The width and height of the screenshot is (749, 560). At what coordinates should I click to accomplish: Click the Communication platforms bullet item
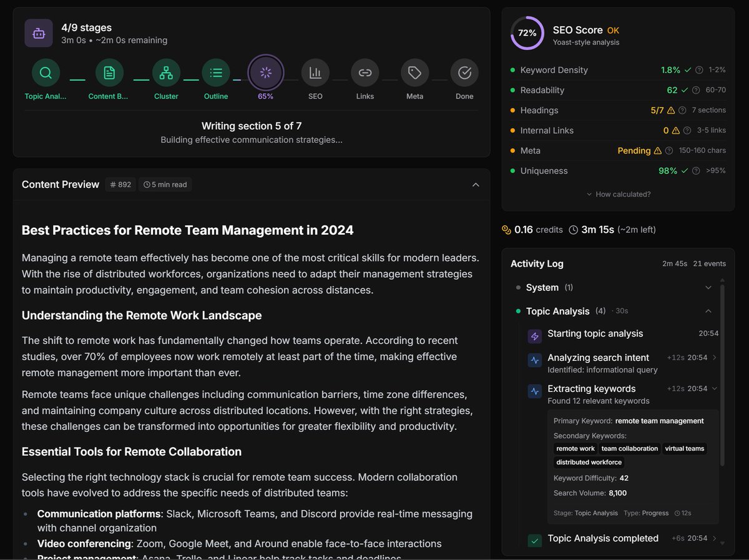(x=255, y=520)
